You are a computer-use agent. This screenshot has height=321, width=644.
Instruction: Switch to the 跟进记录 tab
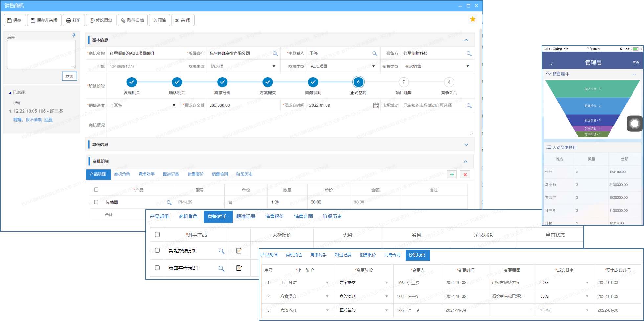[x=170, y=174]
